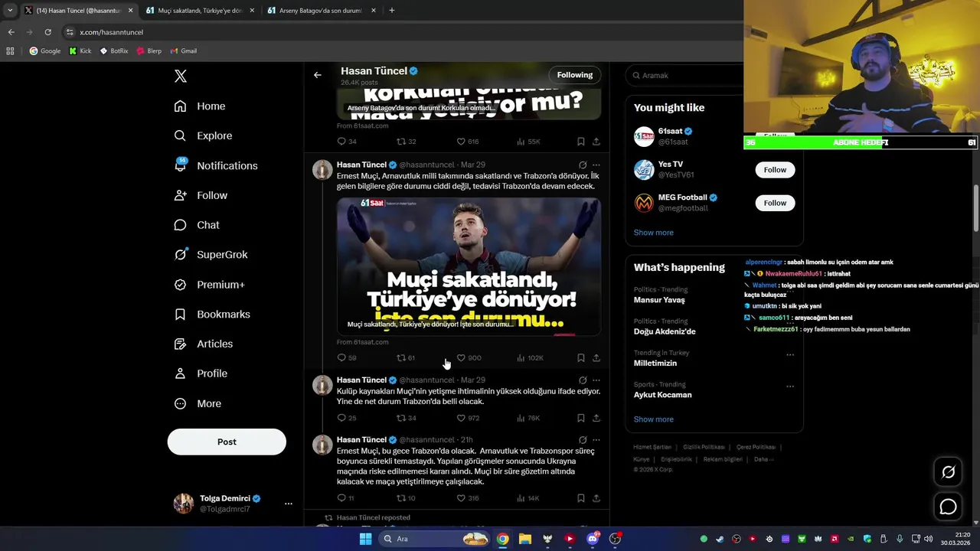Go back using profile header arrow
The height and width of the screenshot is (551, 980).
(x=318, y=75)
